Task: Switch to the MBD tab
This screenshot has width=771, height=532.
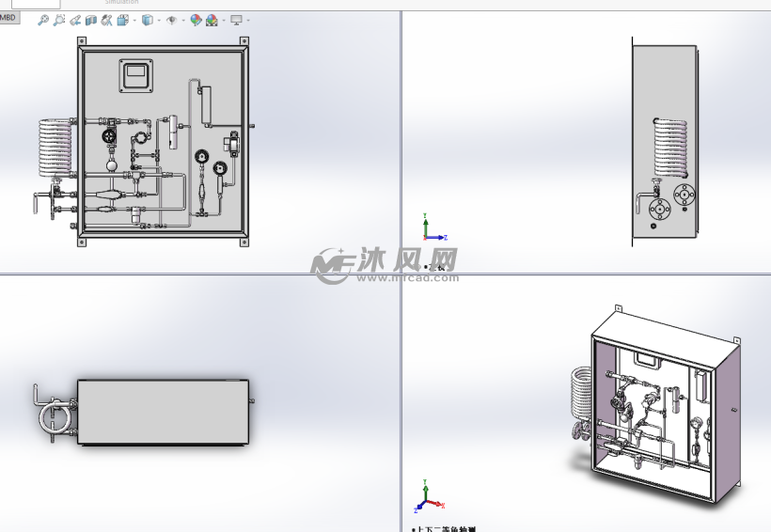Action: (9, 18)
